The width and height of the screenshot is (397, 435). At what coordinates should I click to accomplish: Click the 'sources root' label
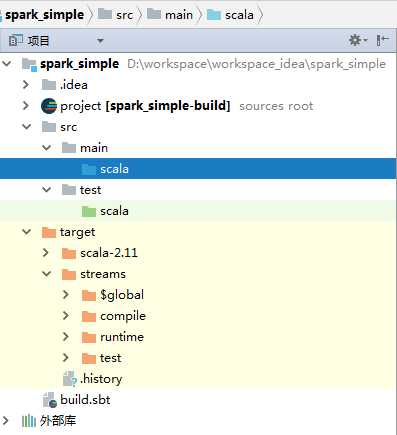pyautogui.click(x=276, y=106)
